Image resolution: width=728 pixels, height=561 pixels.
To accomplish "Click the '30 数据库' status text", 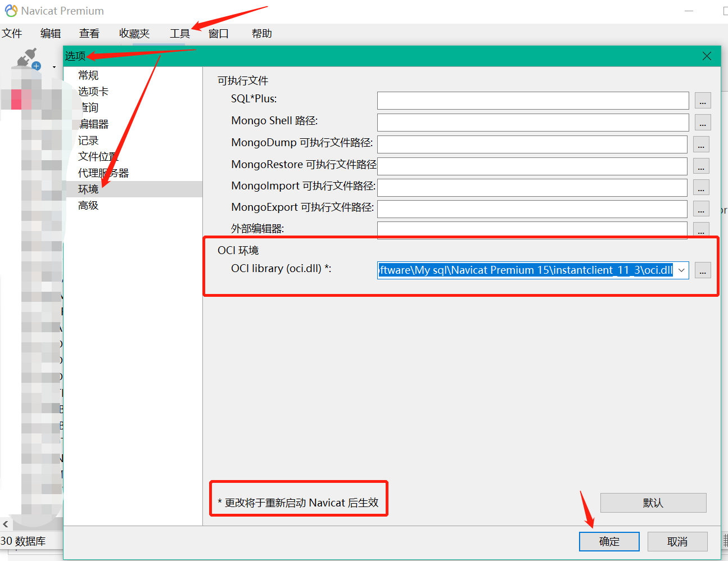I will (23, 541).
